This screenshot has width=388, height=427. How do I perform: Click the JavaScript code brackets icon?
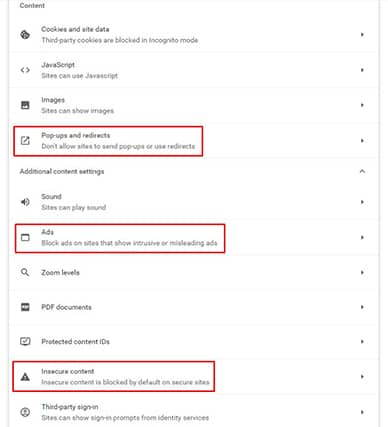tap(25, 70)
